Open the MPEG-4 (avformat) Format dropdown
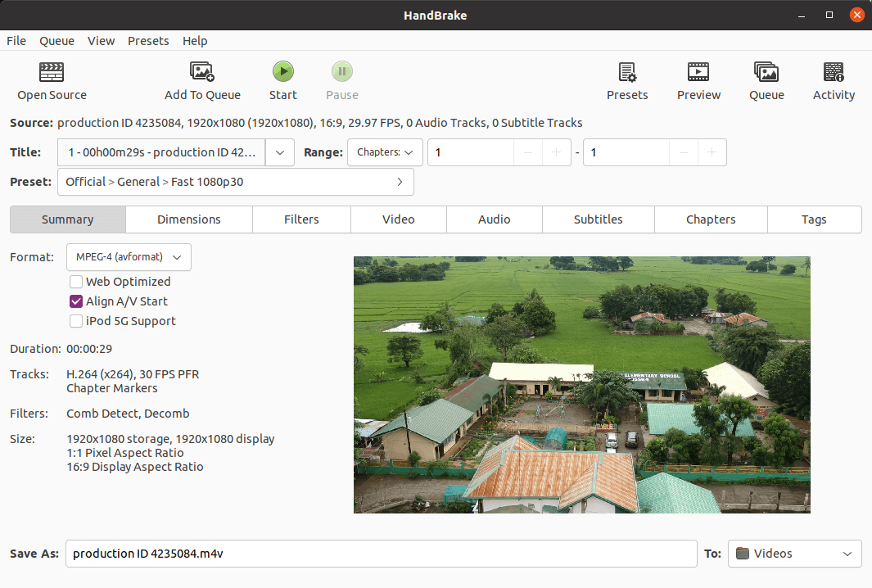This screenshot has width=872, height=588. point(129,257)
